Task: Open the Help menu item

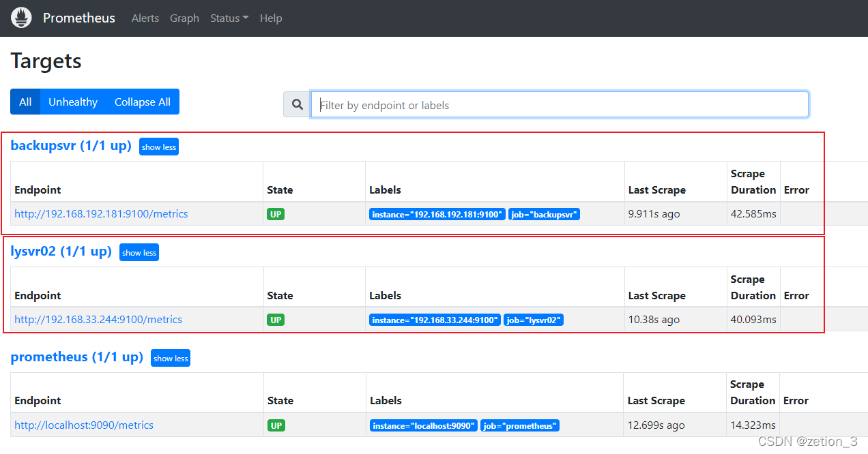Action: click(x=271, y=18)
